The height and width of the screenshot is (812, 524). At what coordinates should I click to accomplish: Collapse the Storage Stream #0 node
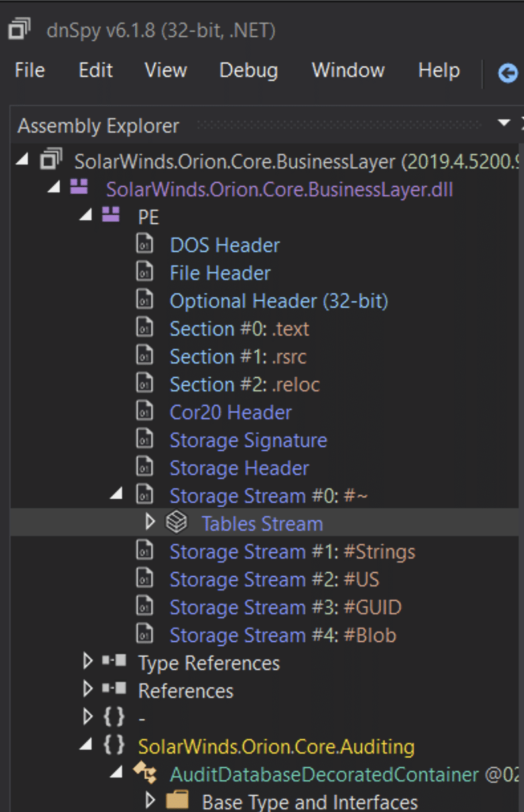[117, 495]
